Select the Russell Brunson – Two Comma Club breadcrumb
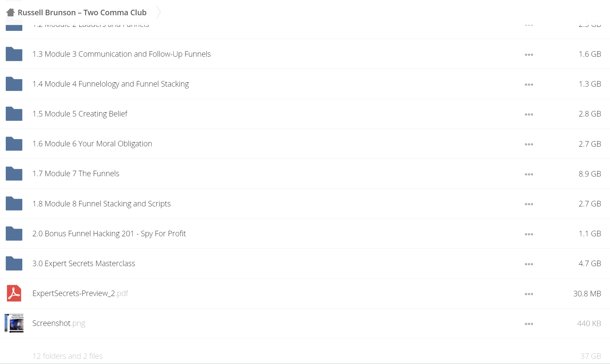The width and height of the screenshot is (610, 364). pos(82,12)
